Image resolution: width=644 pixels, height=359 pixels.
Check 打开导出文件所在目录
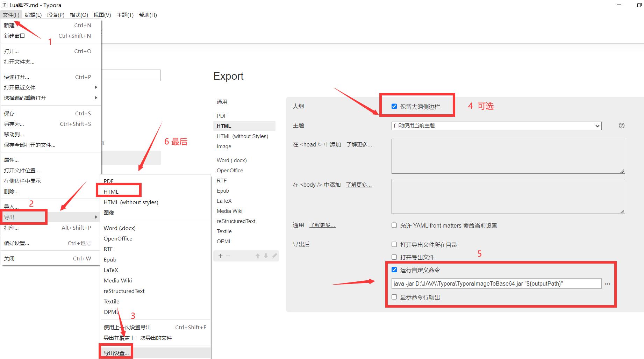(x=394, y=244)
